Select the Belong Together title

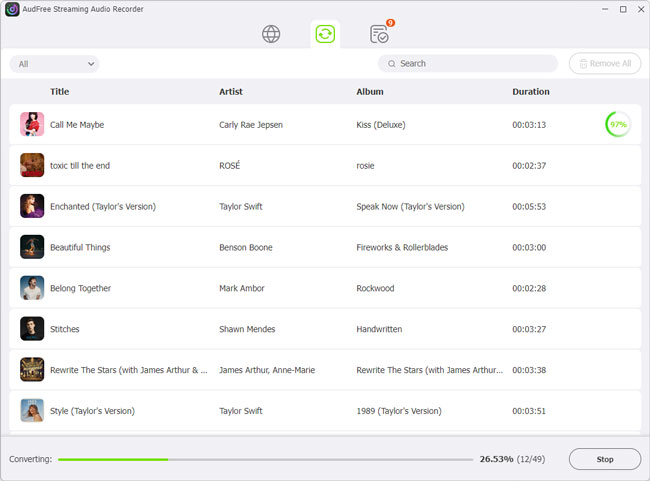tap(80, 288)
